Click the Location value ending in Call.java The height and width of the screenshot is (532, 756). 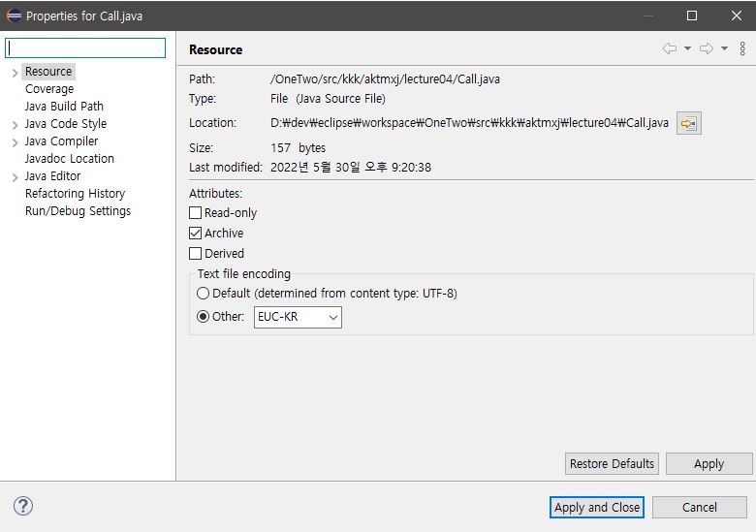(470, 123)
